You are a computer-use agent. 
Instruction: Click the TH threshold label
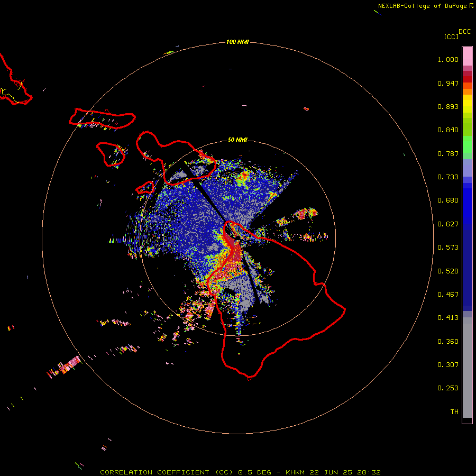(454, 412)
